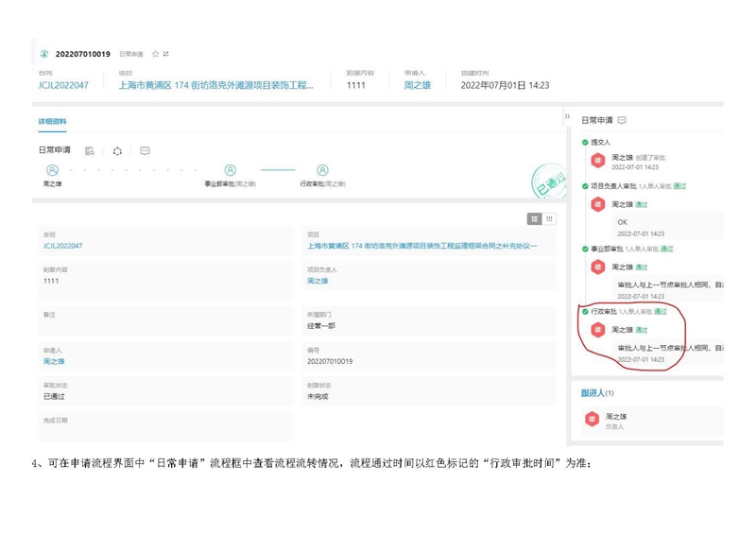
Task: Click the 事业部审批 step node icon
Action: coord(230,170)
